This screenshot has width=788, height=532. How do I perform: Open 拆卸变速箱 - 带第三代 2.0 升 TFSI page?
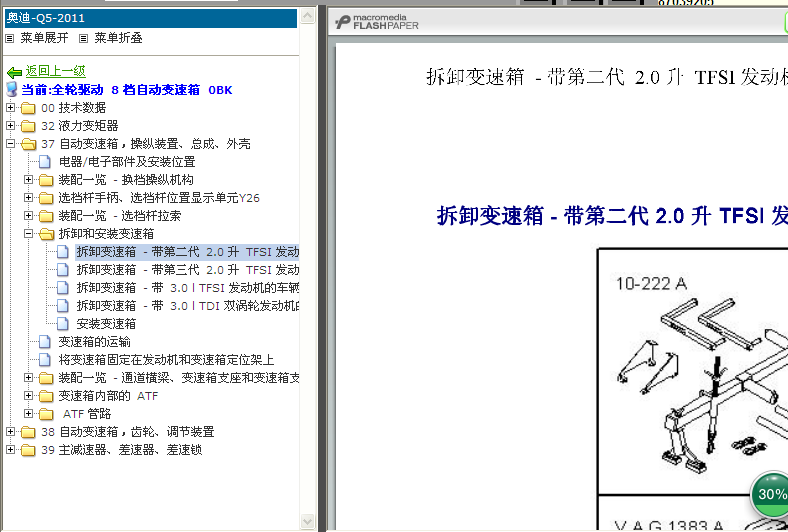[187, 270]
